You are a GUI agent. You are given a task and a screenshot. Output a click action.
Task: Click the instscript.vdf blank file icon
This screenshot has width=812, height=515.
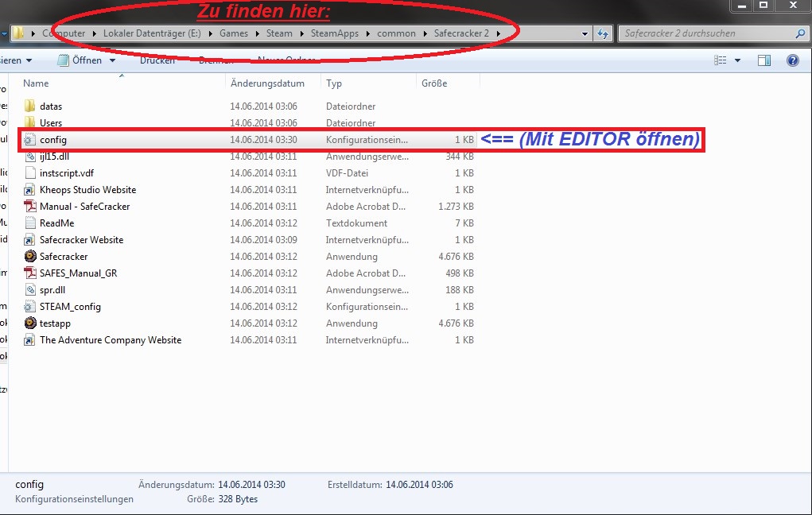pos(30,173)
